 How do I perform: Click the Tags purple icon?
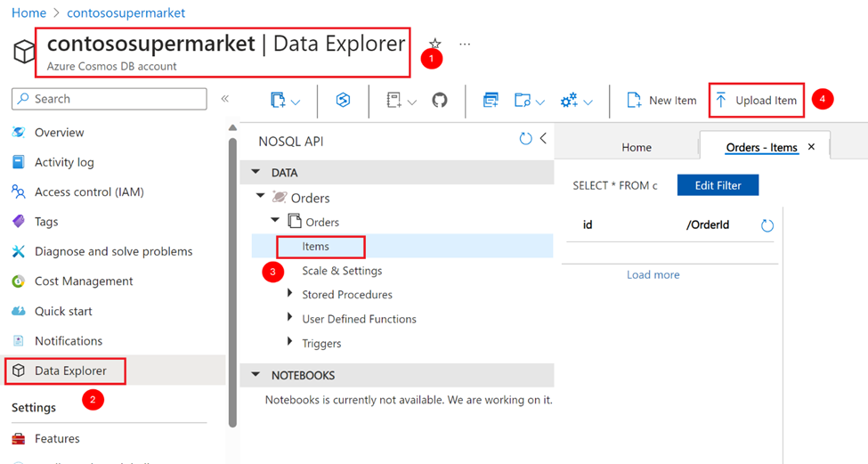(x=19, y=222)
